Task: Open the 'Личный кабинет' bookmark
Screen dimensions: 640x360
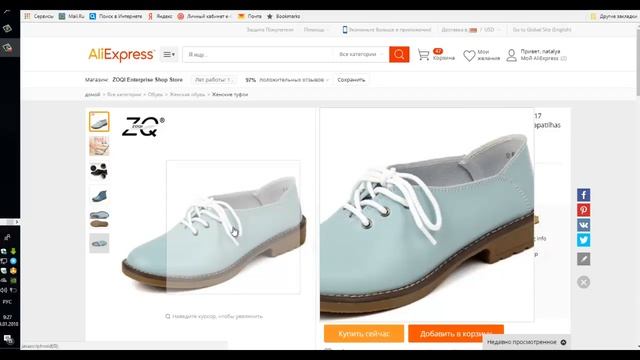Action: click(x=204, y=16)
